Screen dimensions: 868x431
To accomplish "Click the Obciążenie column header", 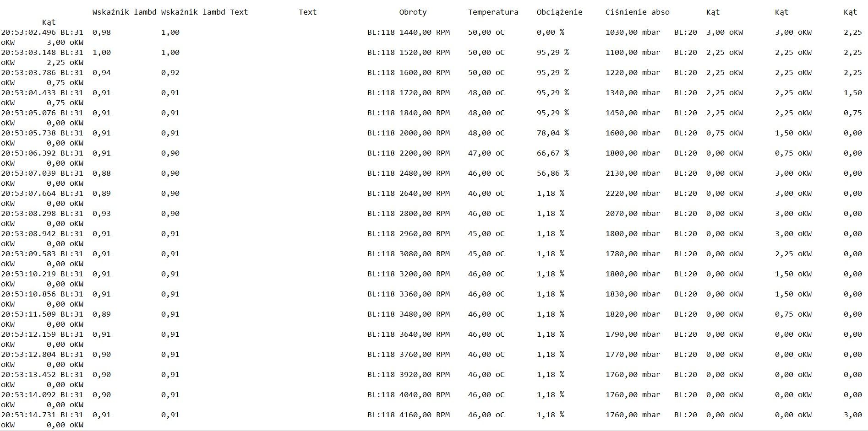I will pyautogui.click(x=559, y=12).
